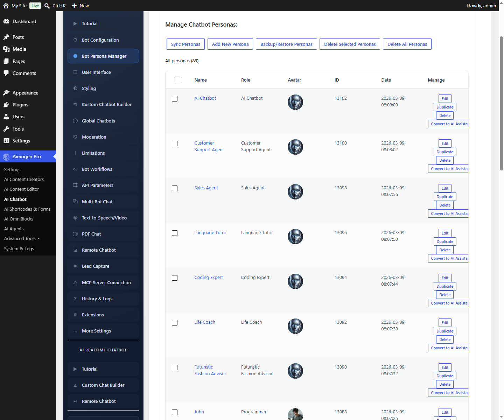504x420 pixels.
Task: Open the Customer Support Agent name link
Action: 209,146
